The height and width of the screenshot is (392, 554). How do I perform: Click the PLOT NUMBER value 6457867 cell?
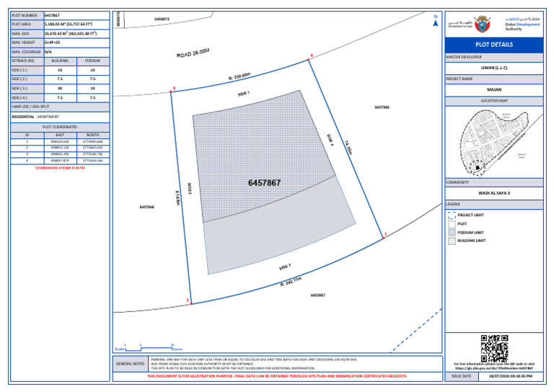point(76,16)
